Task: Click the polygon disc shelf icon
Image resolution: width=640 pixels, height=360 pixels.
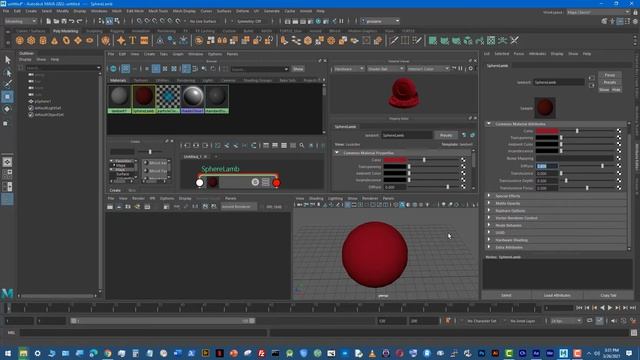Action: pyautogui.click(x=90, y=40)
